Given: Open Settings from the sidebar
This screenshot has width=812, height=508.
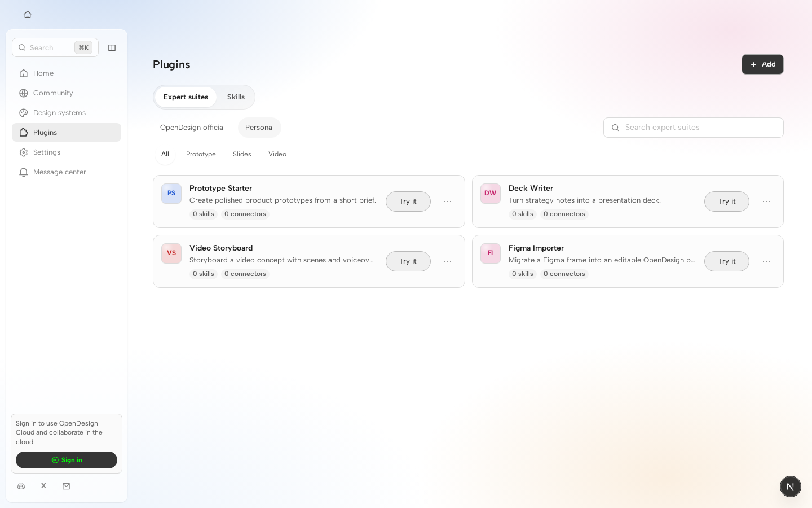Looking at the screenshot, I should click(x=67, y=152).
